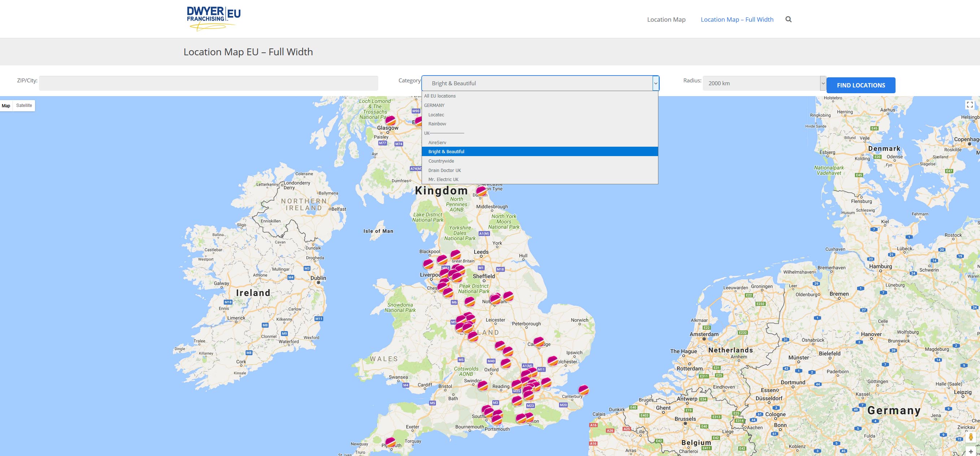Select Locatec in category list

pyautogui.click(x=540, y=115)
